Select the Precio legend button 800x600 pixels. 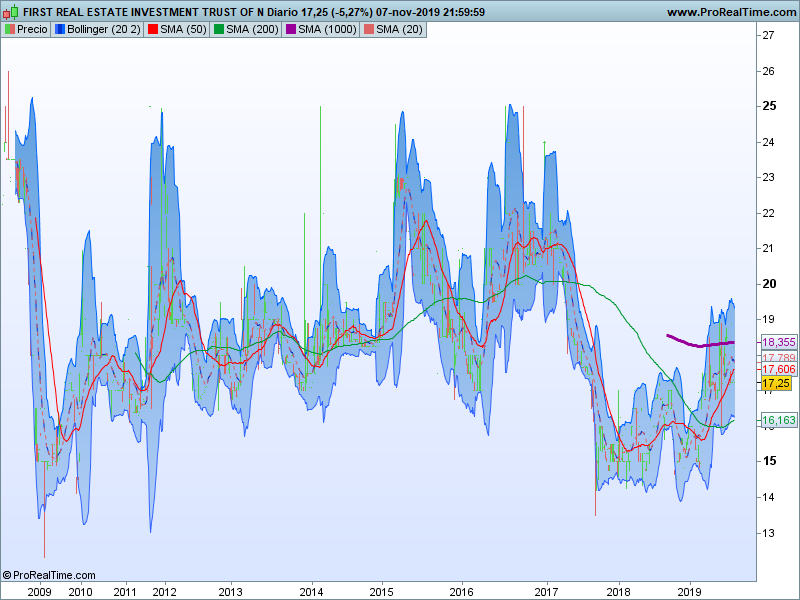(x=26, y=30)
